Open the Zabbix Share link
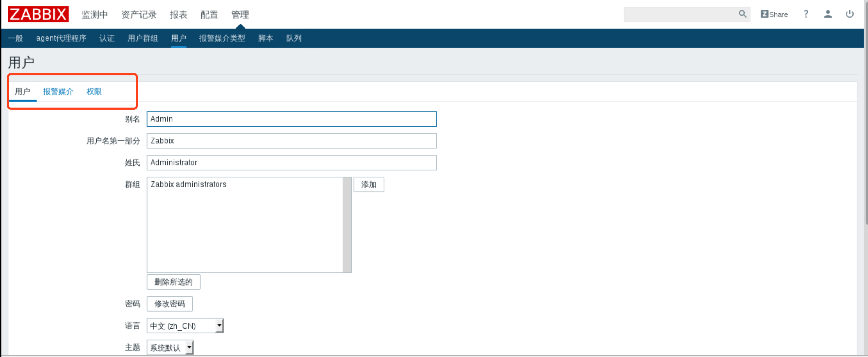Screen dimensions: 868x357 click(x=774, y=14)
